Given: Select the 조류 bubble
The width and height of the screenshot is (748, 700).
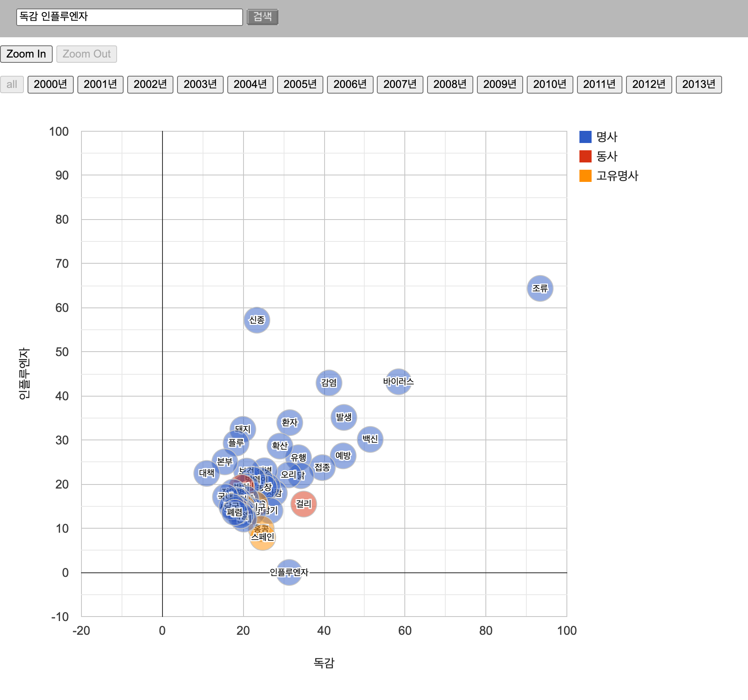Looking at the screenshot, I should click(540, 288).
